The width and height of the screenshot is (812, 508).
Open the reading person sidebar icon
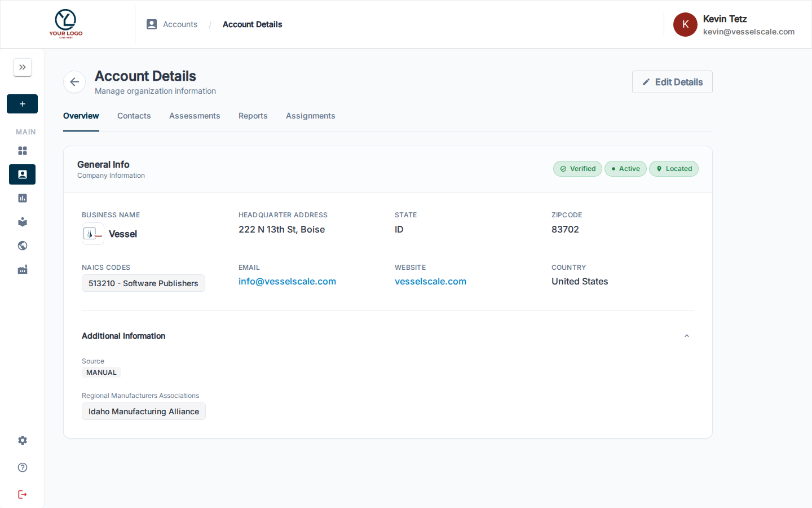[x=23, y=222]
